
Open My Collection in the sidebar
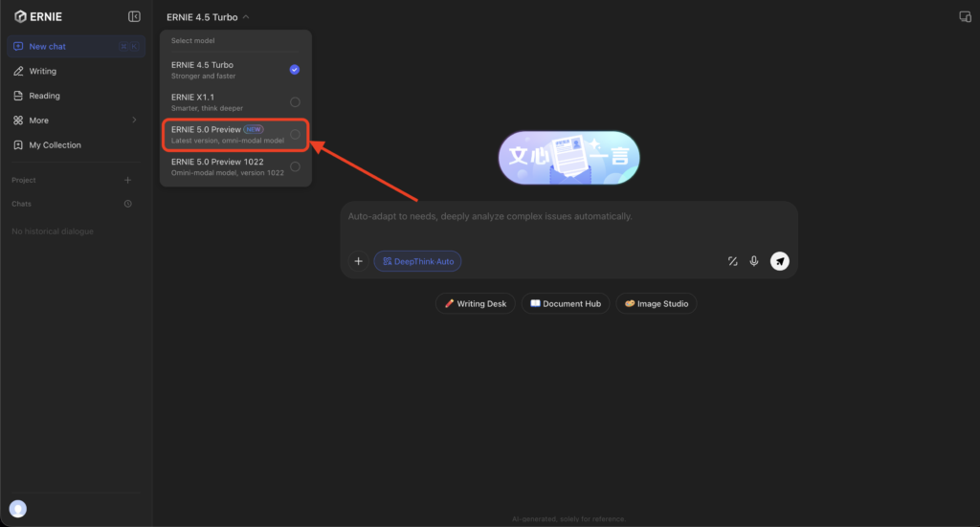click(55, 145)
